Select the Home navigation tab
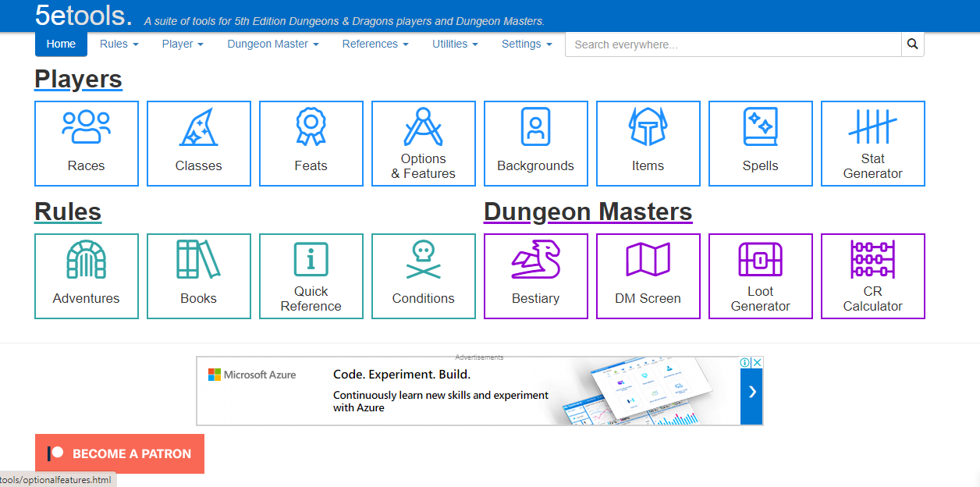This screenshot has height=487, width=980. coord(61,44)
